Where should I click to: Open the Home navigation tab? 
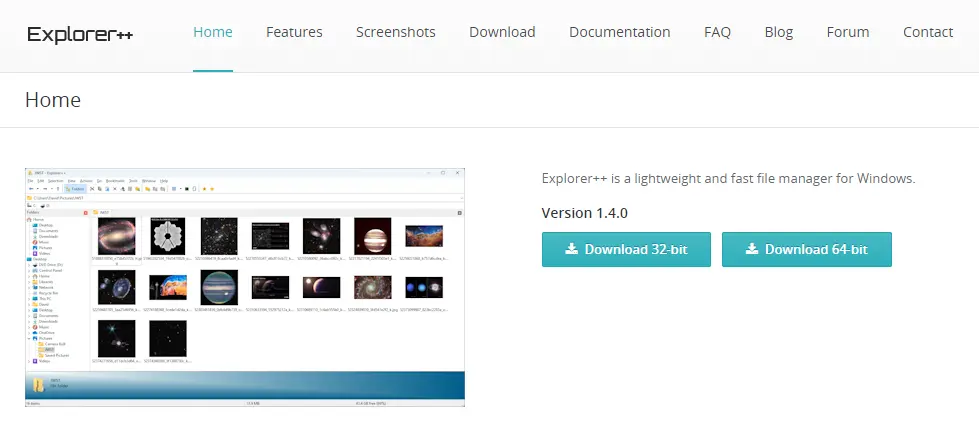[x=213, y=32]
